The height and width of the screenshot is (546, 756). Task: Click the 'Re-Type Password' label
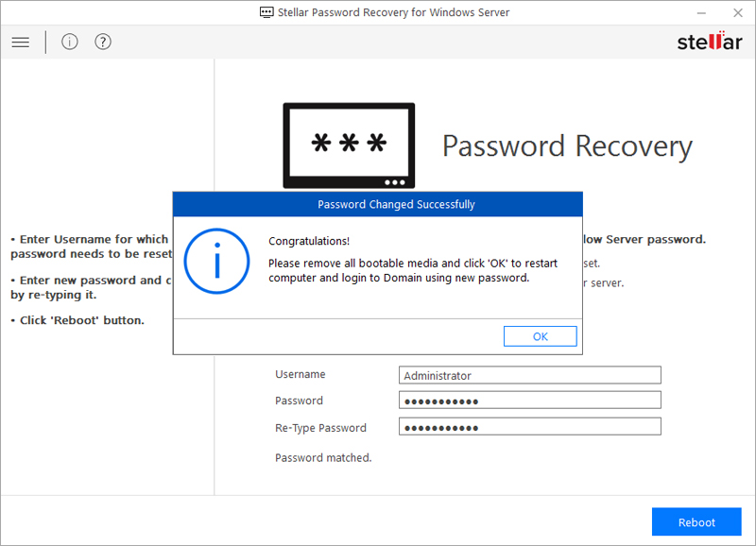coord(320,428)
